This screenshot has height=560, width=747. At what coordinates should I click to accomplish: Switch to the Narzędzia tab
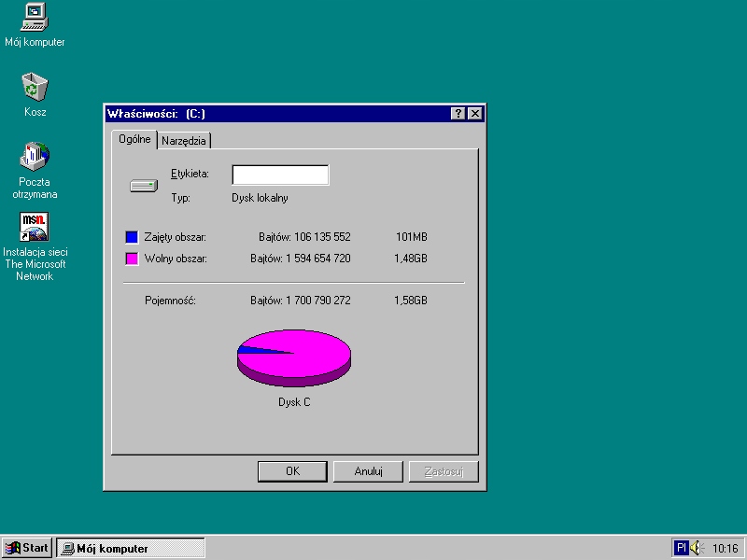pos(184,139)
